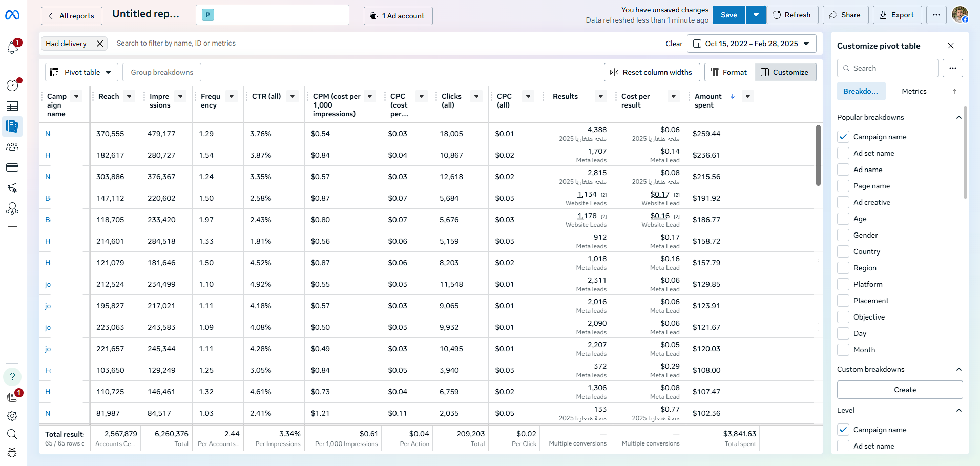
Task: Click the search magnifier icon in sidebar
Action: [x=12, y=434]
